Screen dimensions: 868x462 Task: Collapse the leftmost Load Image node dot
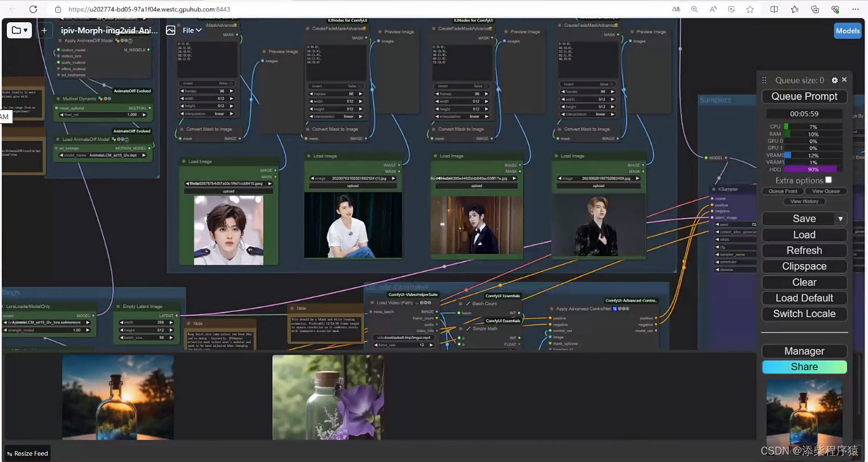[x=184, y=161]
